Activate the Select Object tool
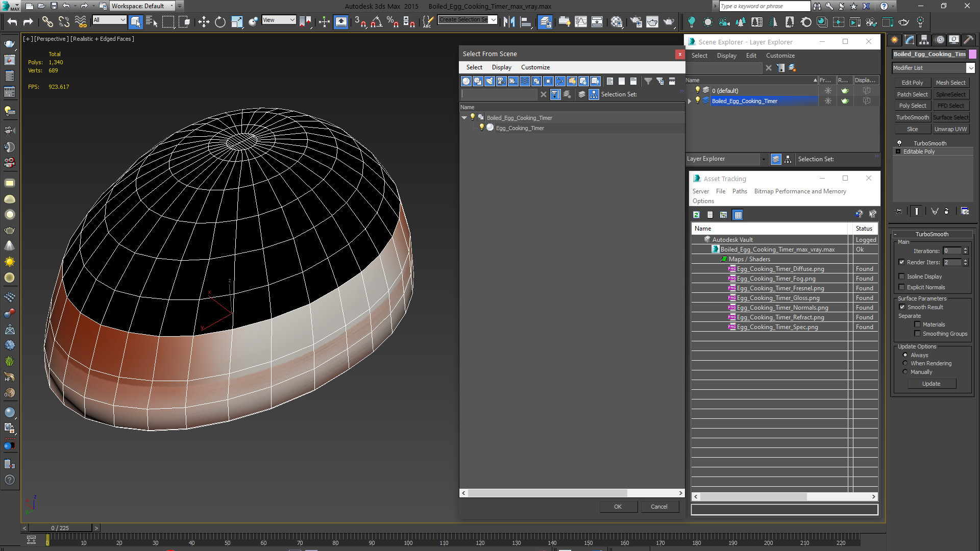Viewport: 980px width, 551px height. point(135,21)
